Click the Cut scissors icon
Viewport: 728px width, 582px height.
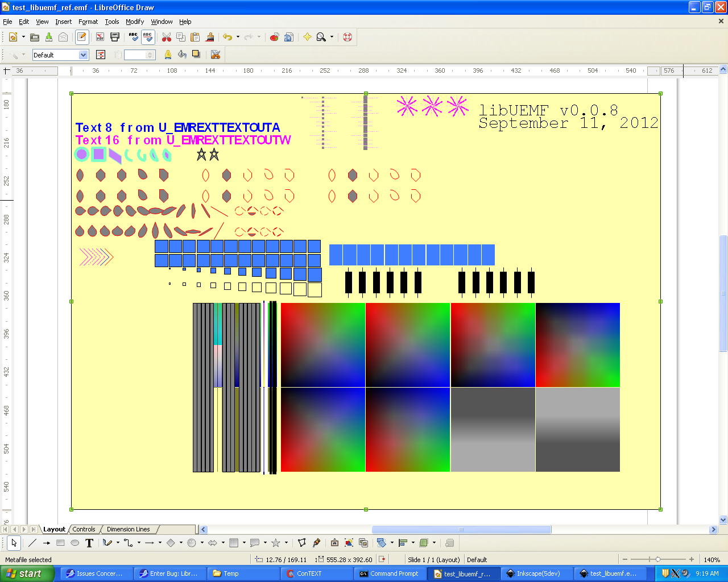pos(167,37)
